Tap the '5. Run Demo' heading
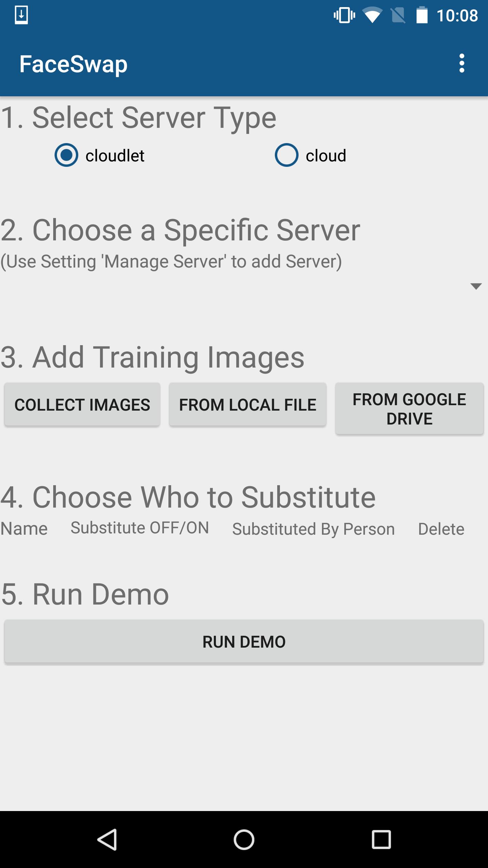This screenshot has width=488, height=868. point(85,594)
